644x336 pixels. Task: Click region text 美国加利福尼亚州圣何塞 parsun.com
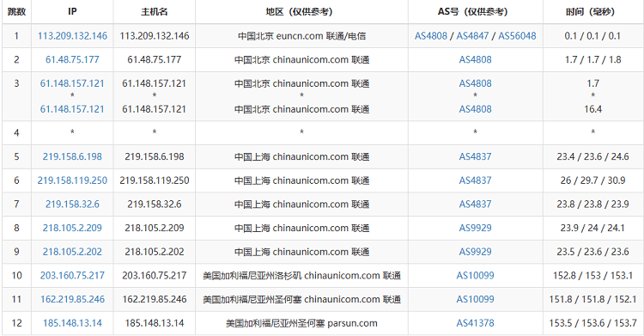pos(301,323)
